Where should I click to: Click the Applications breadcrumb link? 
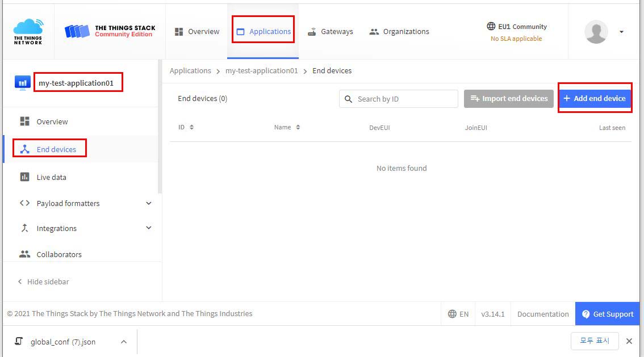(x=190, y=70)
